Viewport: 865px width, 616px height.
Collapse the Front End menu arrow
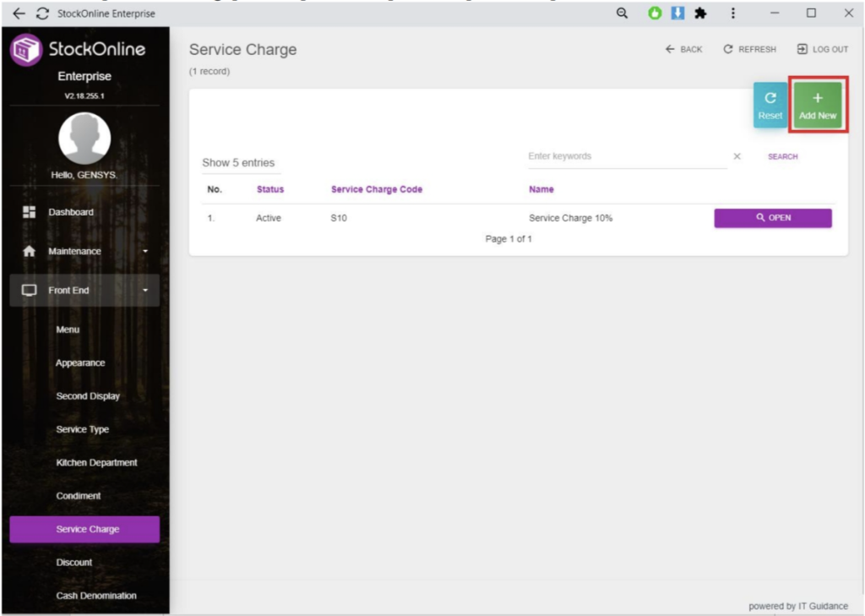pyautogui.click(x=144, y=292)
